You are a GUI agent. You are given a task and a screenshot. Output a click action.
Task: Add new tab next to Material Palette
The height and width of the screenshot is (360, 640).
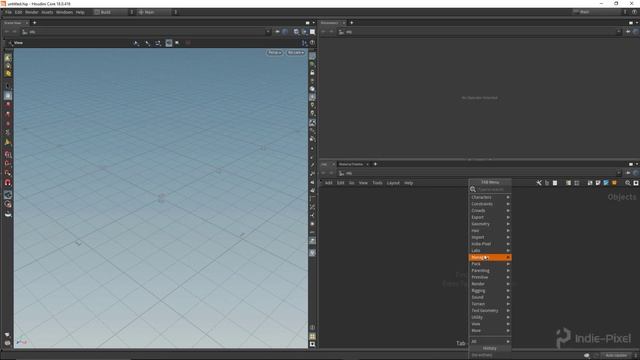tap(375, 164)
